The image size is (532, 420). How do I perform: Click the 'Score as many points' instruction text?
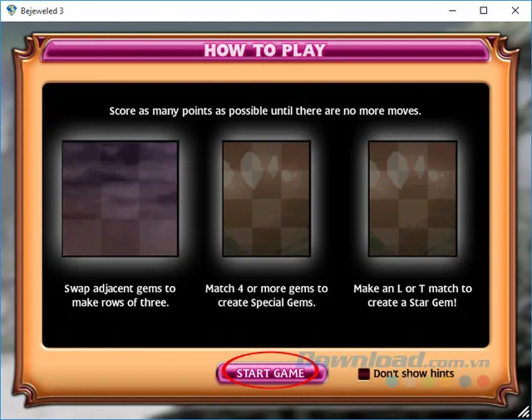265,111
